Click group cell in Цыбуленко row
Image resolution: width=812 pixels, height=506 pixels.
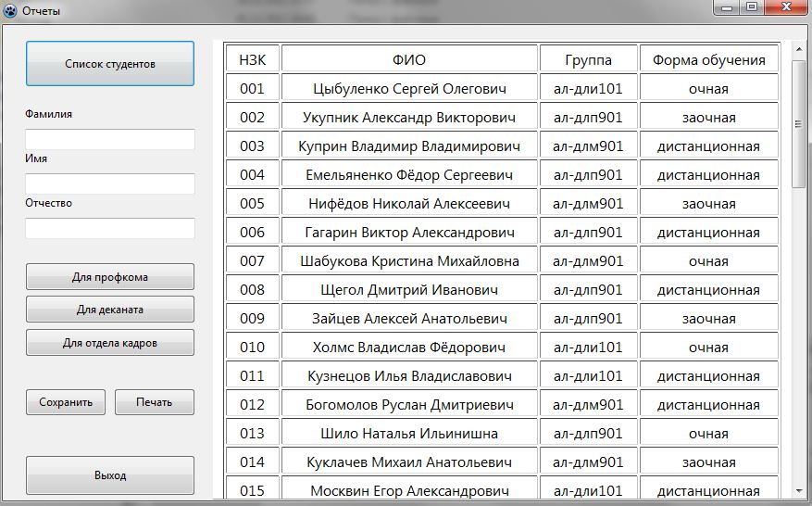(588, 89)
